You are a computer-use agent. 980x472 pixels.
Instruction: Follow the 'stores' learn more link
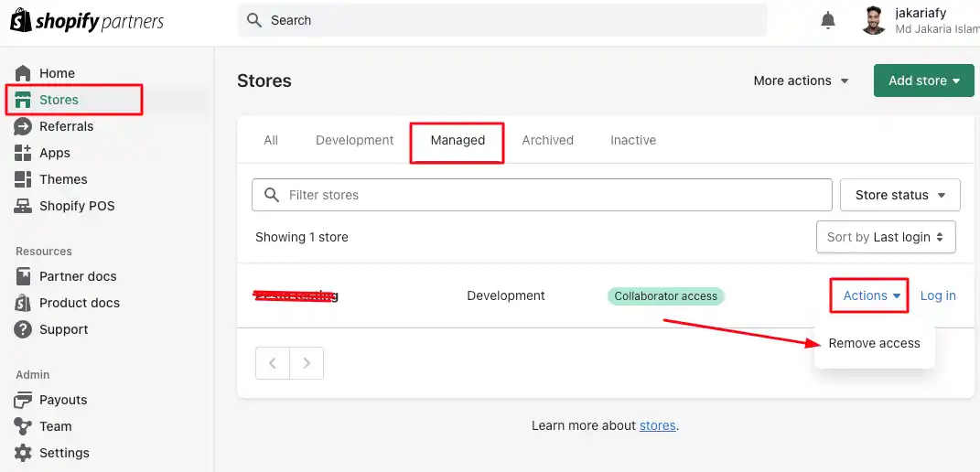(x=658, y=425)
